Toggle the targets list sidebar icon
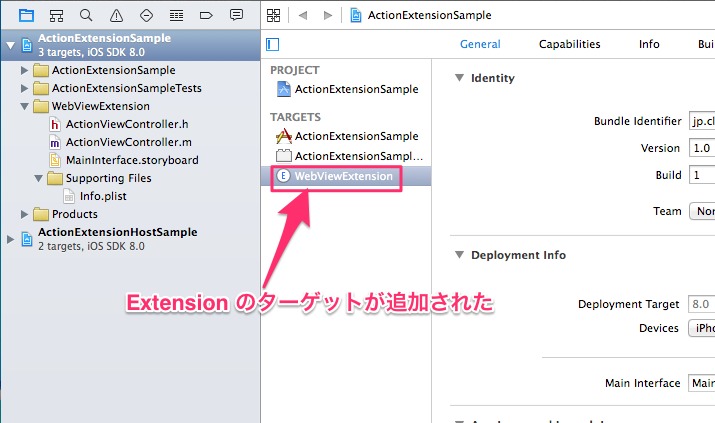 (x=273, y=44)
